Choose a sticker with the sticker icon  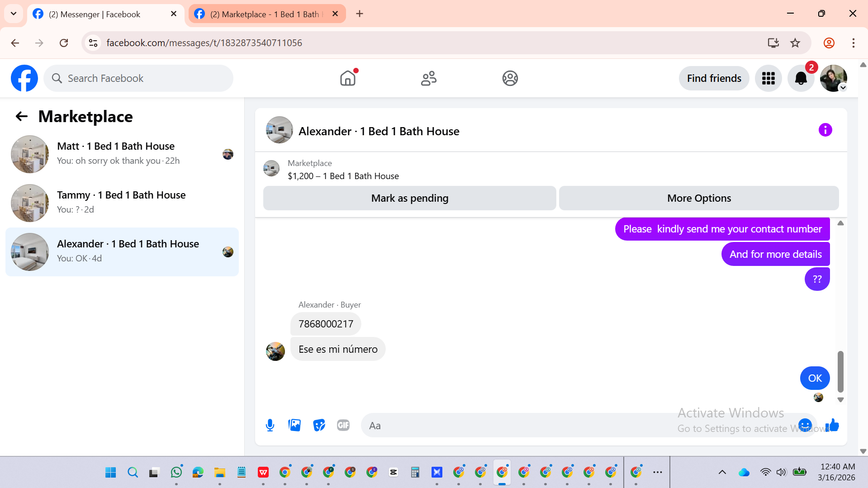(x=319, y=425)
